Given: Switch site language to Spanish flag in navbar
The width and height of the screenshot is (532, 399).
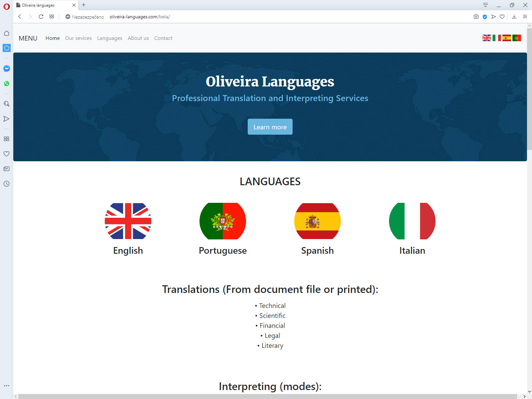Looking at the screenshot, I should (507, 38).
